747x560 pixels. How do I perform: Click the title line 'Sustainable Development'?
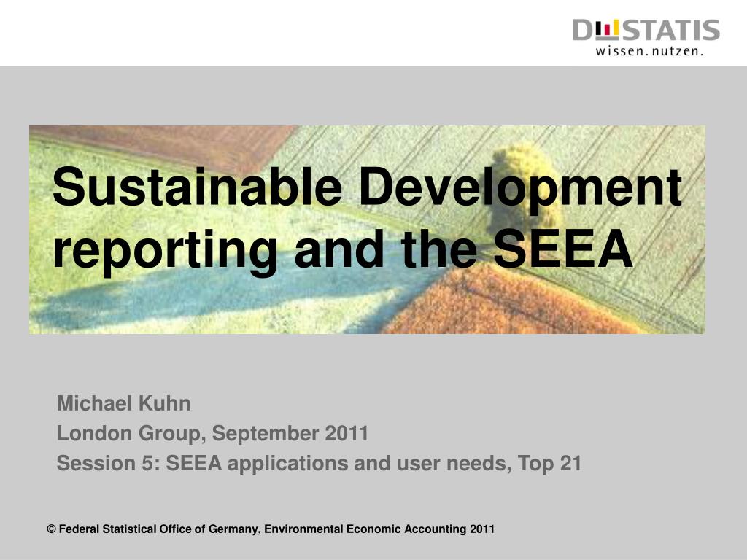click(x=367, y=187)
